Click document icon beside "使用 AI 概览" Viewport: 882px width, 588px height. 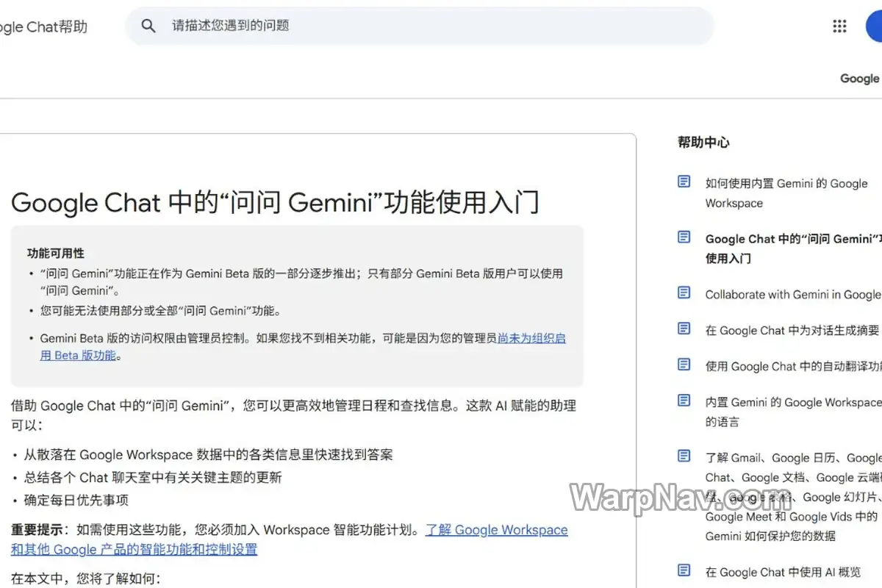click(x=684, y=571)
